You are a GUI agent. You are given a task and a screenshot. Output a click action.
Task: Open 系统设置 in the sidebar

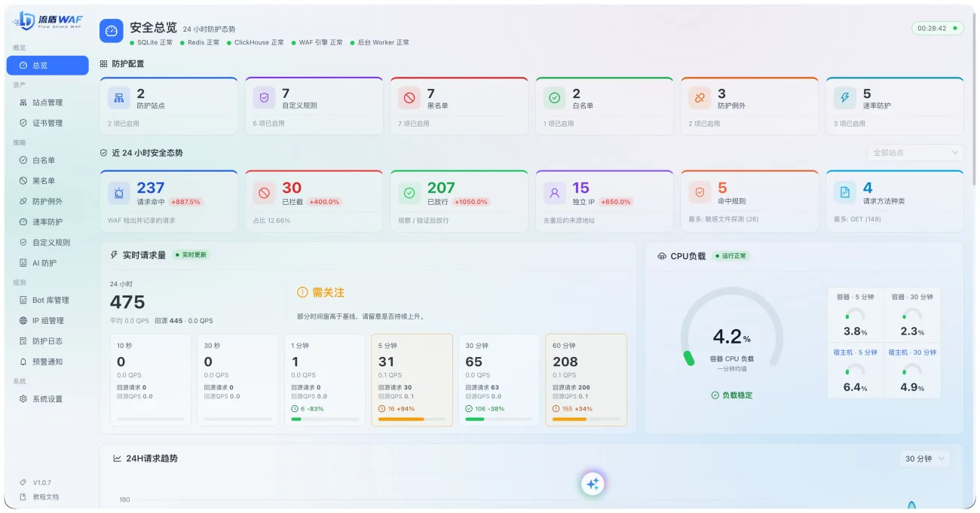pos(47,399)
